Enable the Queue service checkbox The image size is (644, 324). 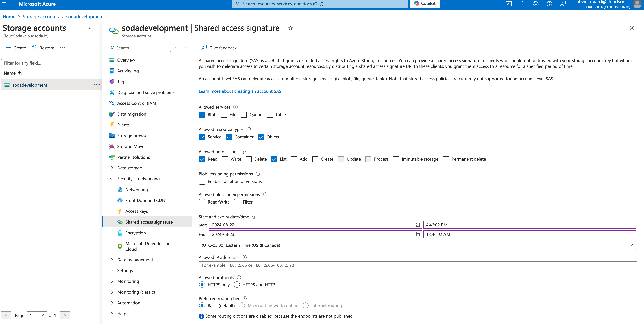(x=244, y=115)
